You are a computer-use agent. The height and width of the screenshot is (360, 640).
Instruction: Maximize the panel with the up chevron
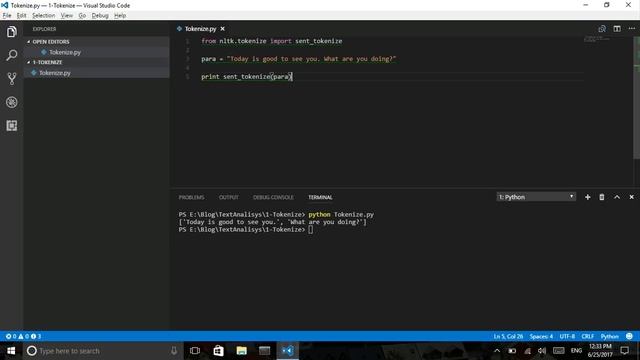[x=617, y=197]
